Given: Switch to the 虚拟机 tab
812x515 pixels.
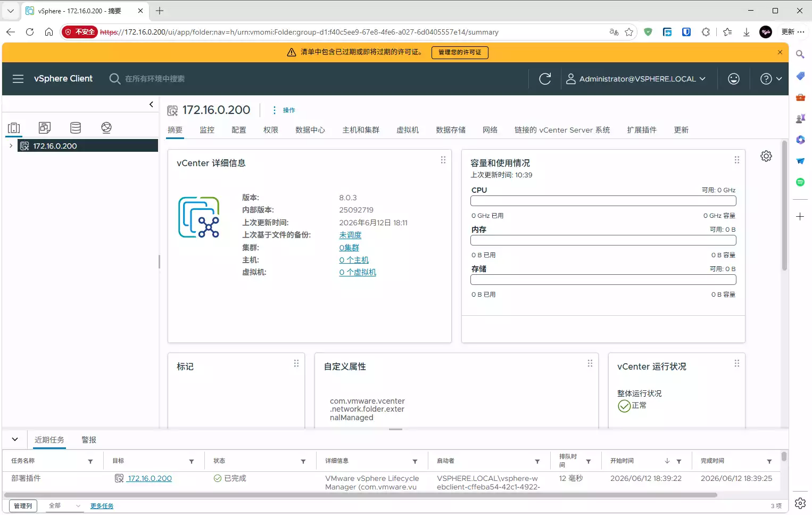Looking at the screenshot, I should 408,130.
